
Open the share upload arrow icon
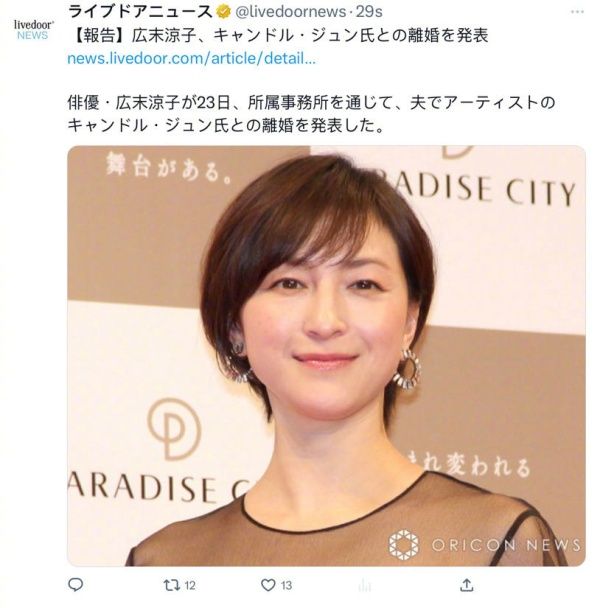click(x=467, y=585)
